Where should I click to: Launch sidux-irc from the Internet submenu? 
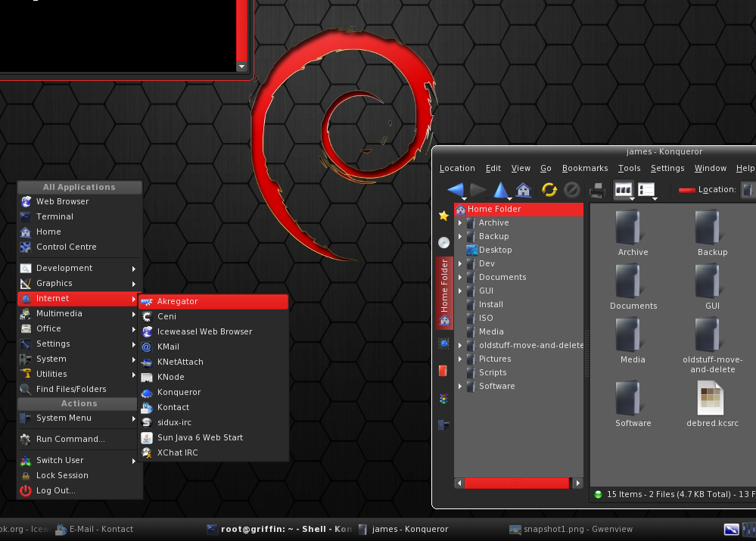coord(213,422)
